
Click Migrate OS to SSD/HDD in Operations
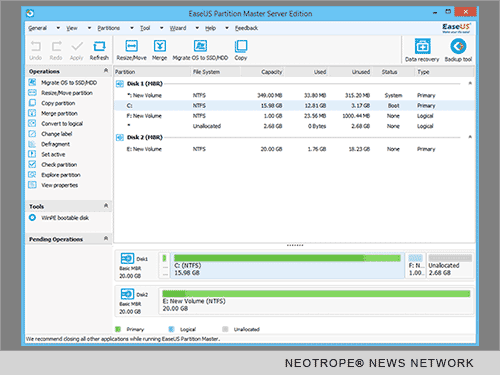[x=69, y=83]
